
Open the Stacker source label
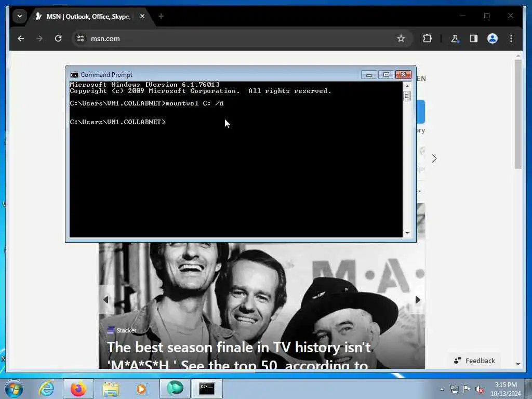pos(122,330)
